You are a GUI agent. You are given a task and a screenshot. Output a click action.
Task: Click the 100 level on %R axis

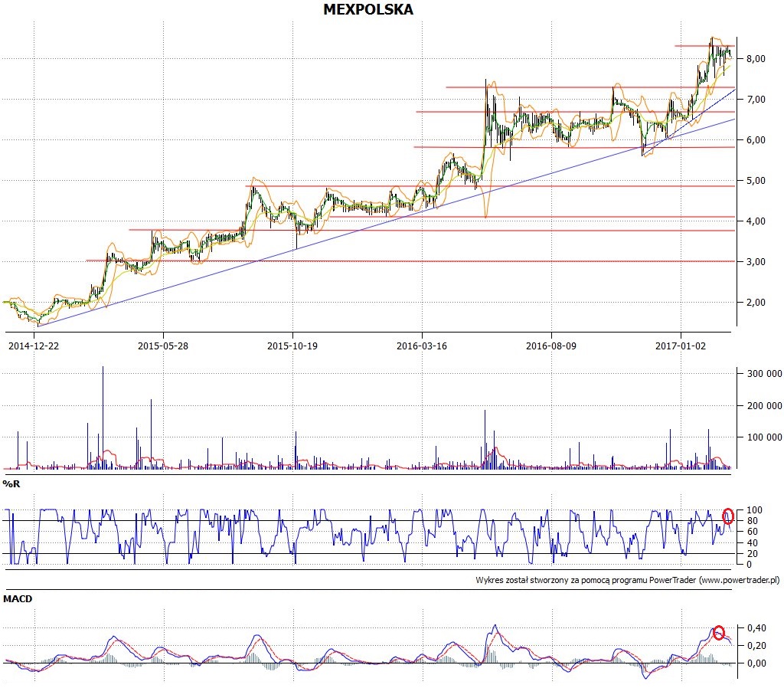[754, 509]
